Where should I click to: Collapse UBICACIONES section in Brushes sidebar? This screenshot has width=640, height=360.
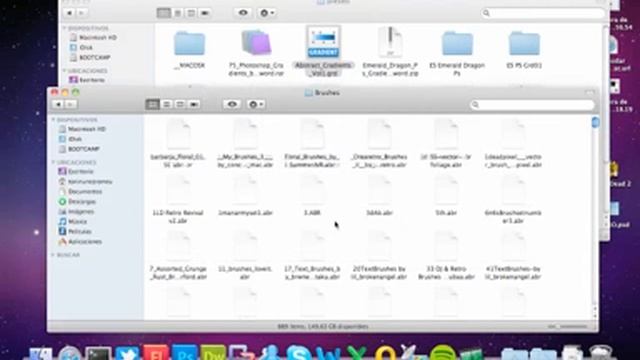pyautogui.click(x=53, y=162)
